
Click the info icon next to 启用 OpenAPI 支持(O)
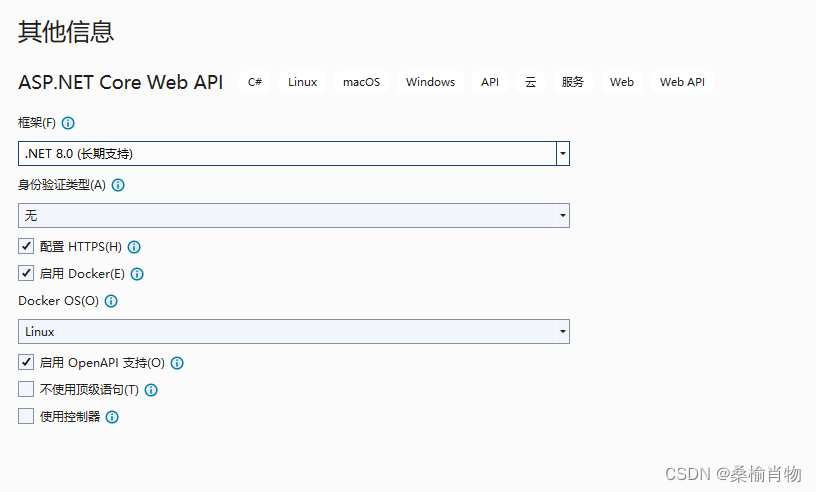177,363
